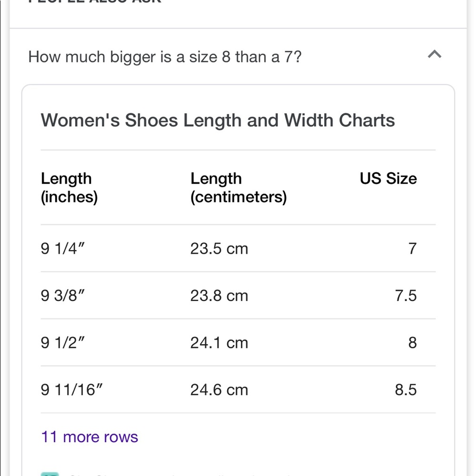Click the 9 3/8″ inches cell
476x476 pixels.
coord(62,296)
